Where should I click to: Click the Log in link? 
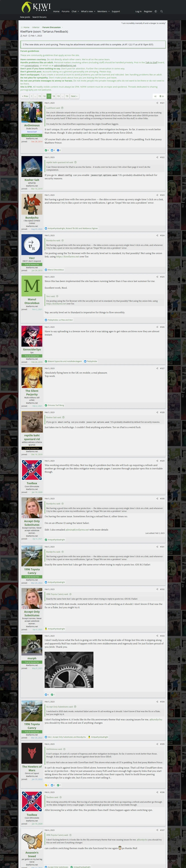pyautogui.click(x=138, y=11)
